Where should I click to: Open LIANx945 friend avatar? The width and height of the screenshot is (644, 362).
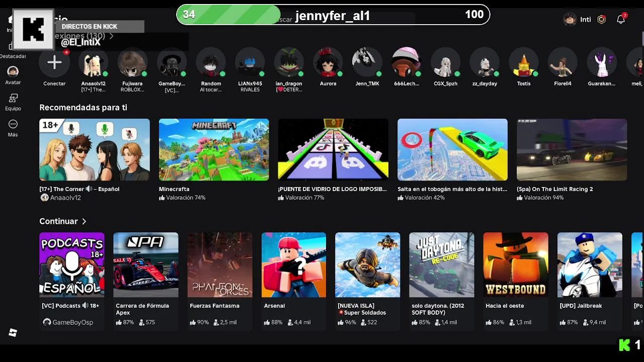(250, 62)
